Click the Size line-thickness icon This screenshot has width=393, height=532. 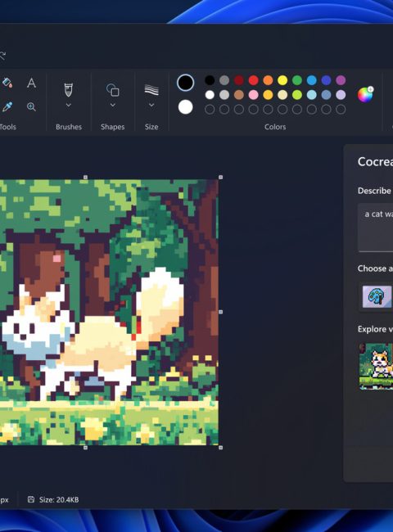[151, 90]
